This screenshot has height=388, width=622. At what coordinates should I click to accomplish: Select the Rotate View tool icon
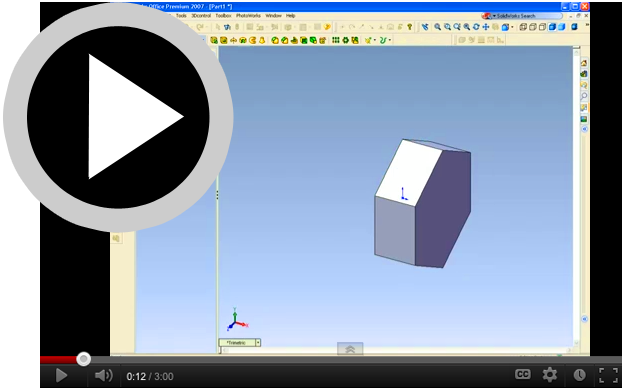[476, 27]
